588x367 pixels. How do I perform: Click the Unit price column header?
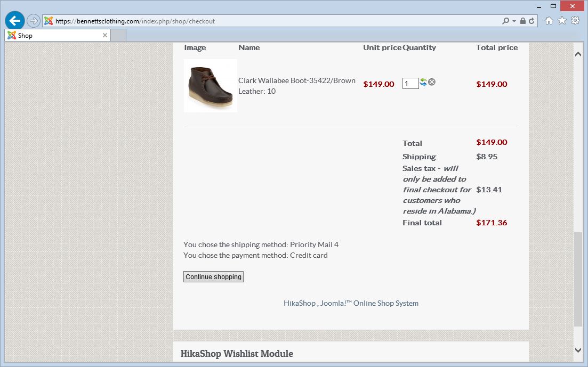pos(382,47)
